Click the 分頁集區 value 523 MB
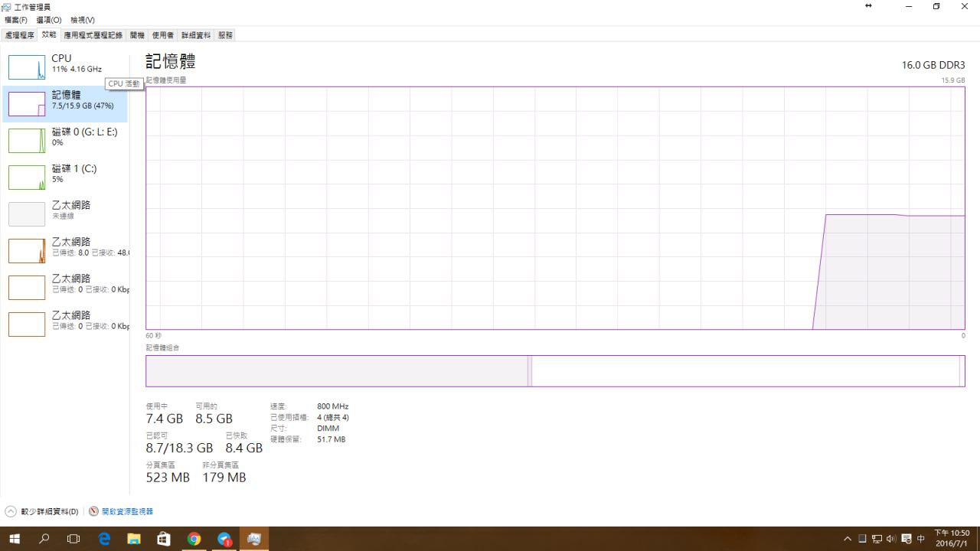Image resolution: width=980 pixels, height=551 pixels. point(168,478)
